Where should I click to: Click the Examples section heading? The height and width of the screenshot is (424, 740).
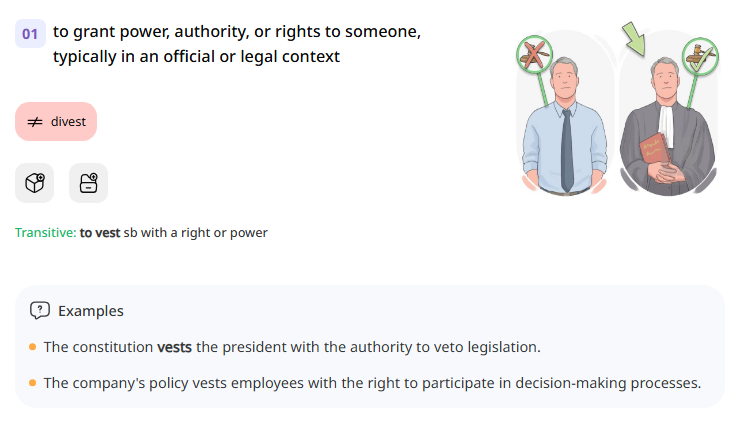pos(91,310)
